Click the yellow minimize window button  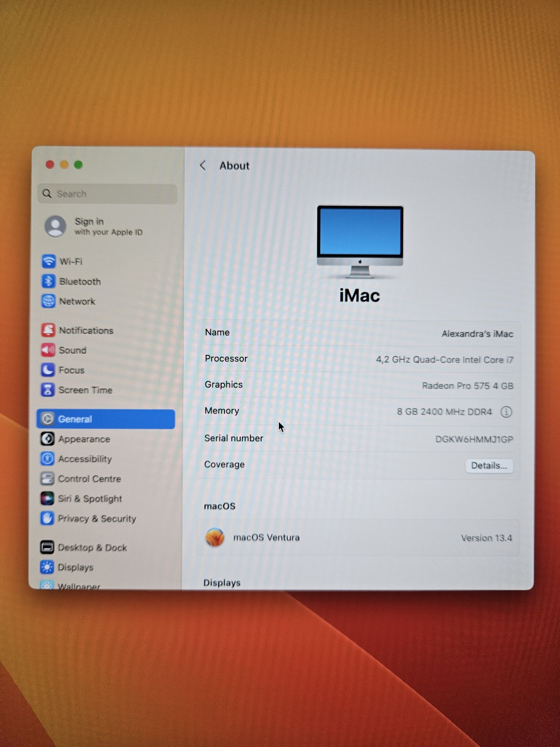click(x=64, y=165)
